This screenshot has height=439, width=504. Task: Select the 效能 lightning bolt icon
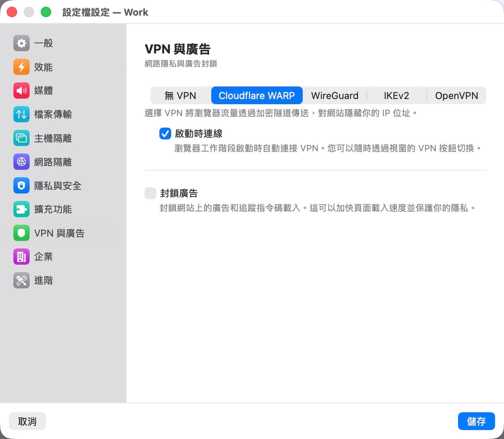(21, 67)
